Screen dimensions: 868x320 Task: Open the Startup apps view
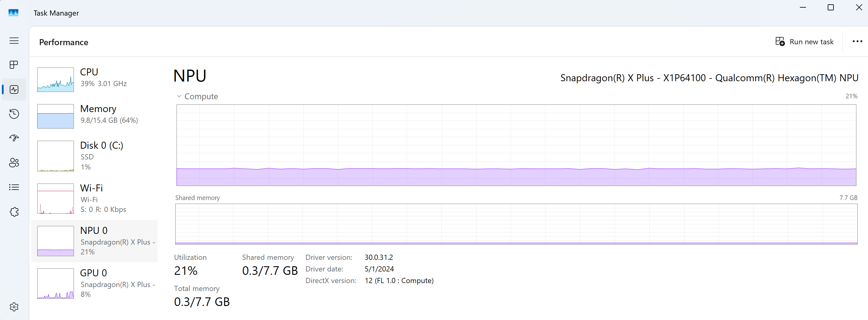pyautogui.click(x=14, y=138)
